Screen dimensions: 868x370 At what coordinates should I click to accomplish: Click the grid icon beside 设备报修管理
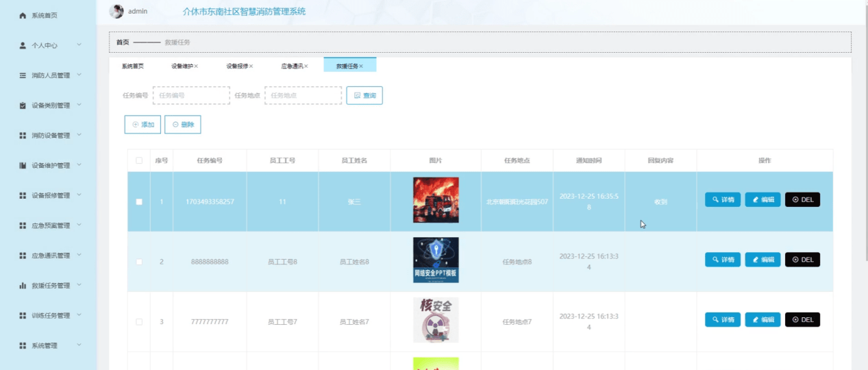[23, 195]
